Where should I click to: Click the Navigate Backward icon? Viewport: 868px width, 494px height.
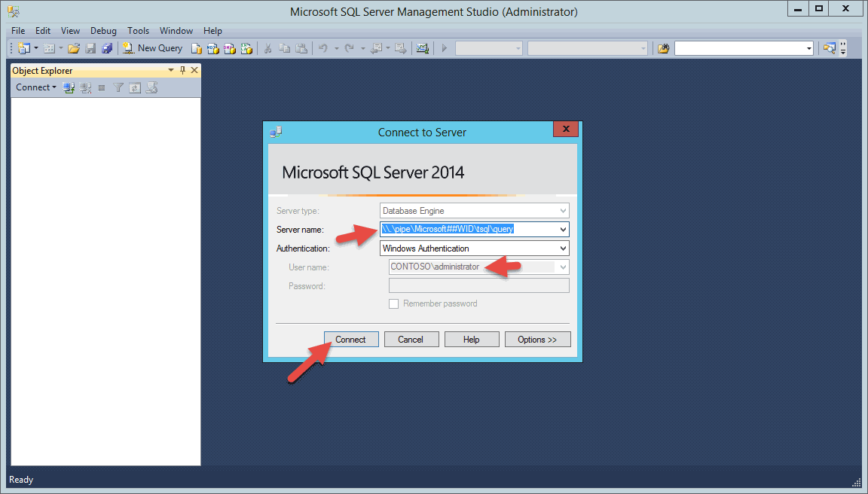click(x=377, y=49)
